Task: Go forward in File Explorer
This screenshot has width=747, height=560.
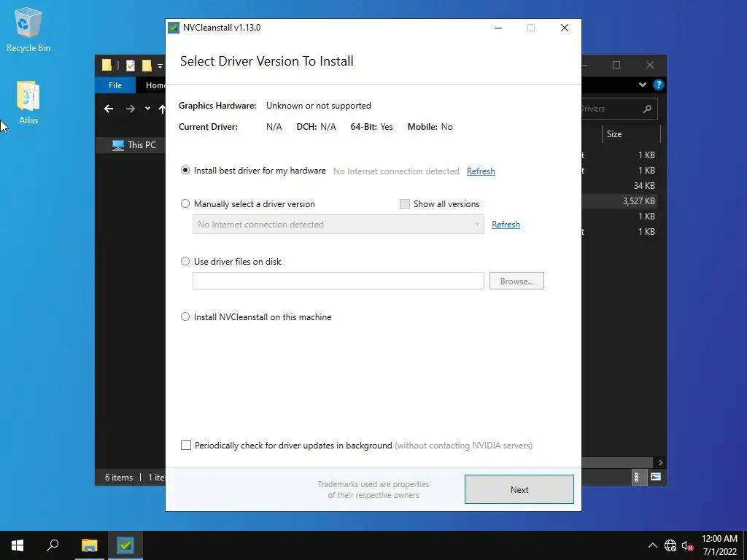Action: (131, 109)
